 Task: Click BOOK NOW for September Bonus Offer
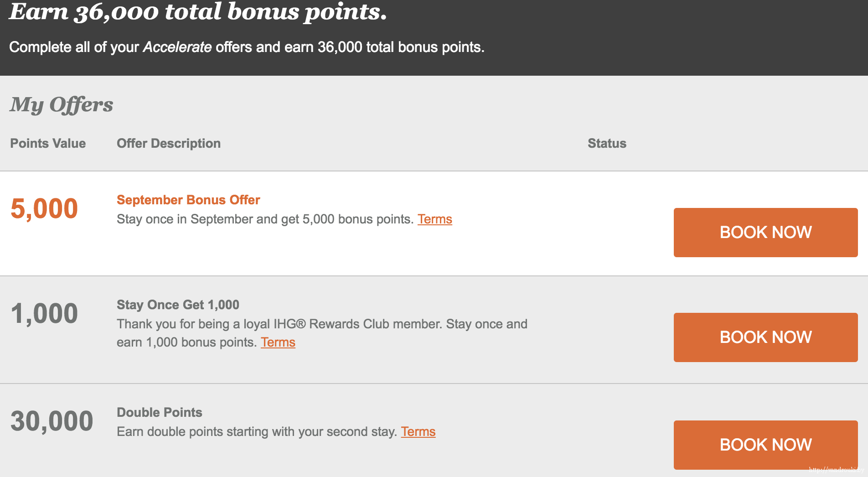765,233
